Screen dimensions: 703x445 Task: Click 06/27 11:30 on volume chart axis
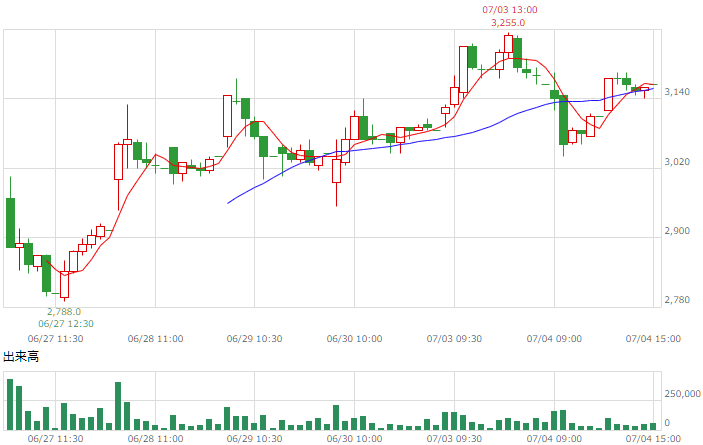[56, 439]
